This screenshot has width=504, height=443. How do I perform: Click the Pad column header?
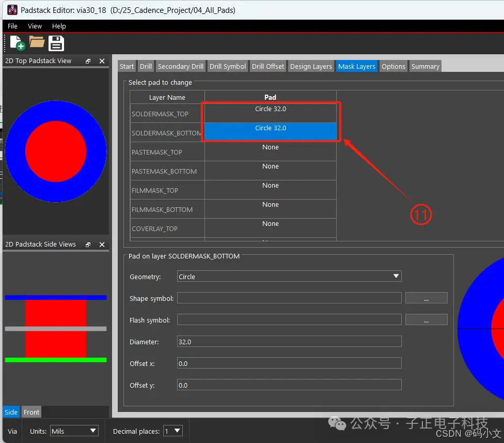coord(270,97)
